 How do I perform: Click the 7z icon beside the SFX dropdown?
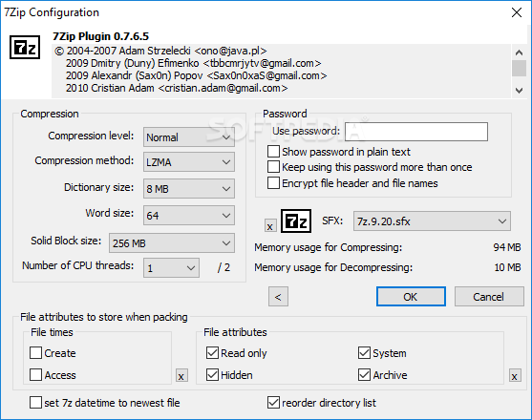(296, 221)
